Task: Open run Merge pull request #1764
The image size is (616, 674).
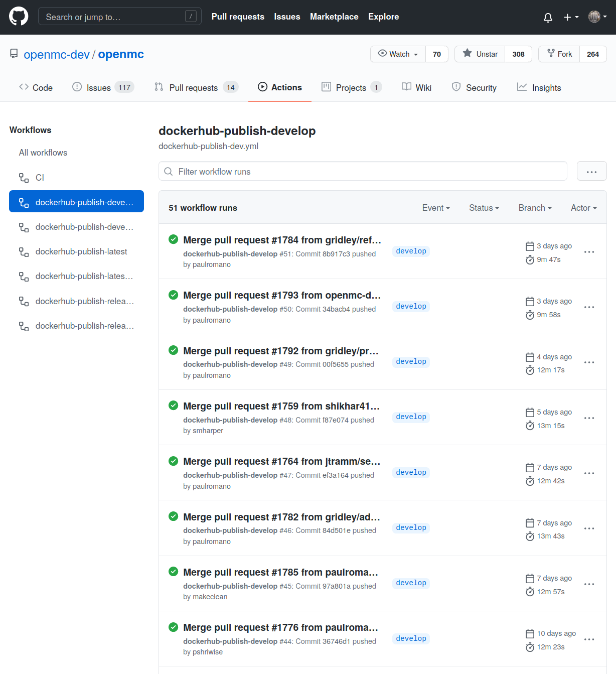Action: 282,461
